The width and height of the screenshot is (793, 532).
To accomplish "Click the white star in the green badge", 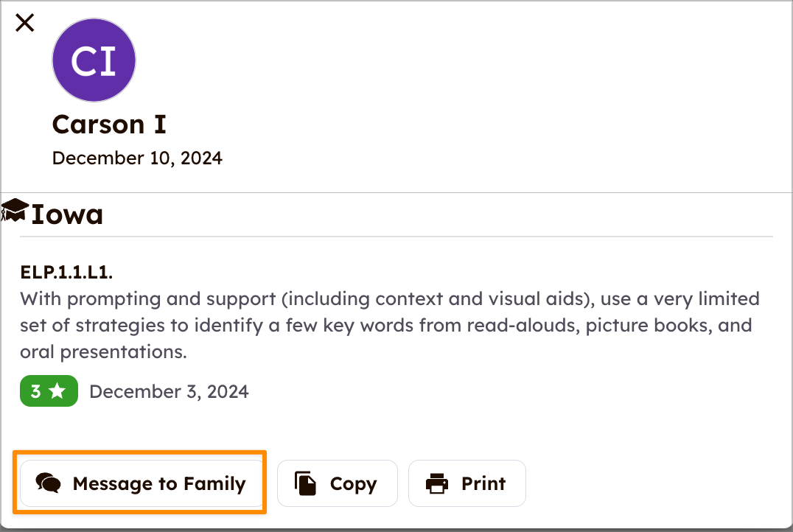I will (x=57, y=391).
